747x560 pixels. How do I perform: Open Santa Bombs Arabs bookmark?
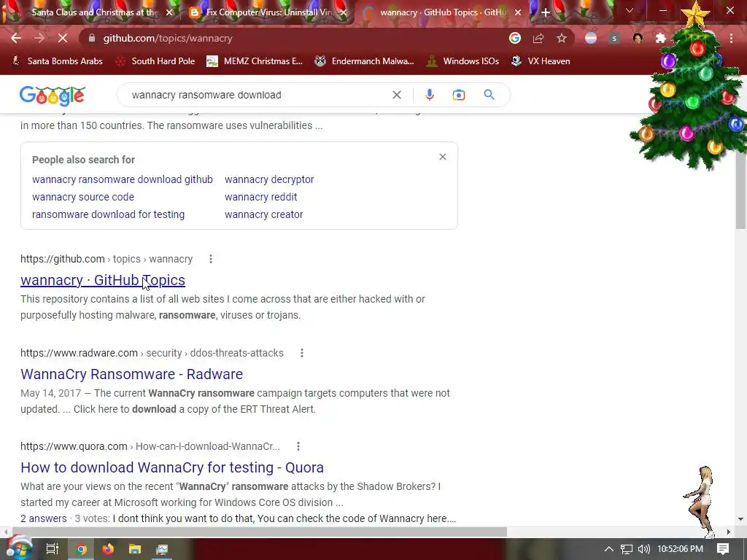click(x=57, y=61)
